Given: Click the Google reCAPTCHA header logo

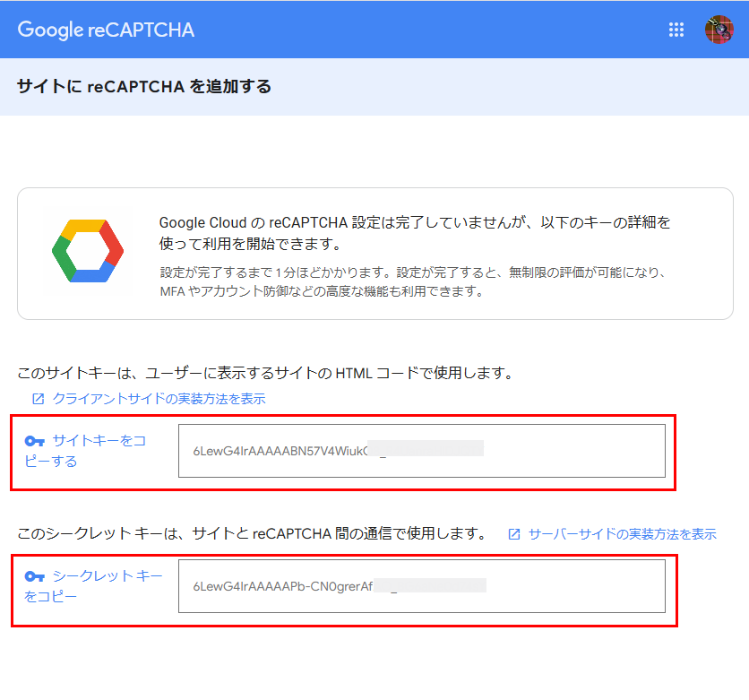Looking at the screenshot, I should (x=106, y=30).
